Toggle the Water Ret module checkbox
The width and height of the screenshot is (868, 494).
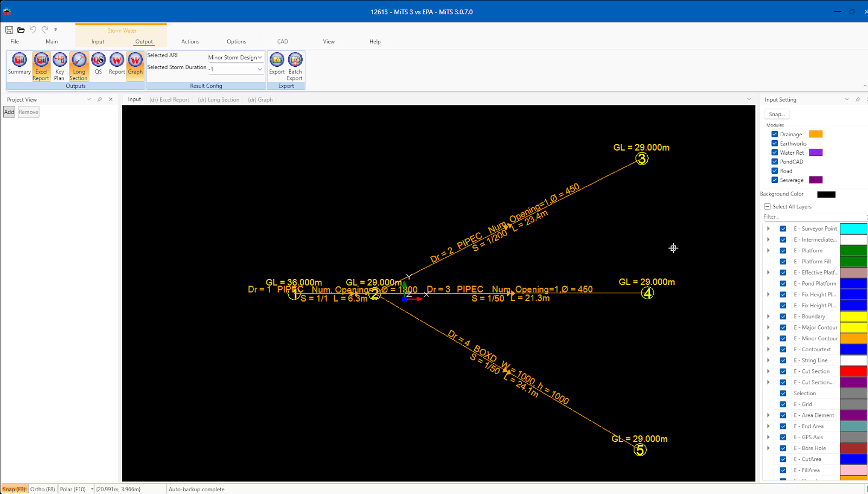(x=775, y=153)
